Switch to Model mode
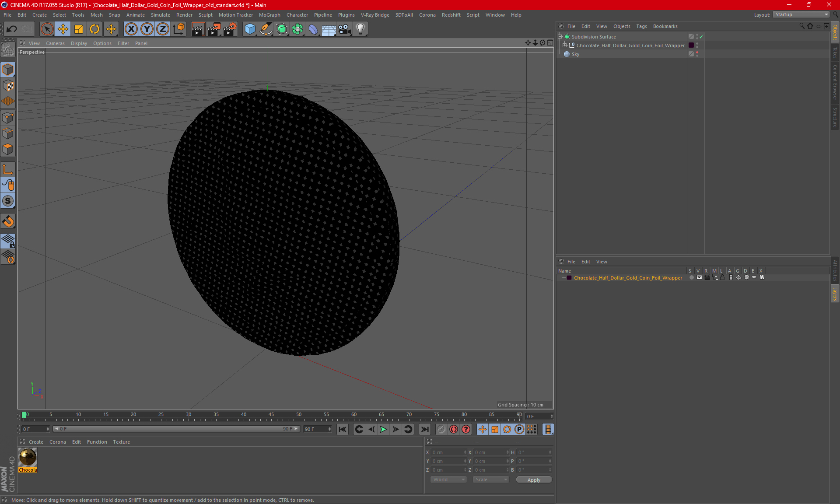The height and width of the screenshot is (504, 840). (x=8, y=70)
